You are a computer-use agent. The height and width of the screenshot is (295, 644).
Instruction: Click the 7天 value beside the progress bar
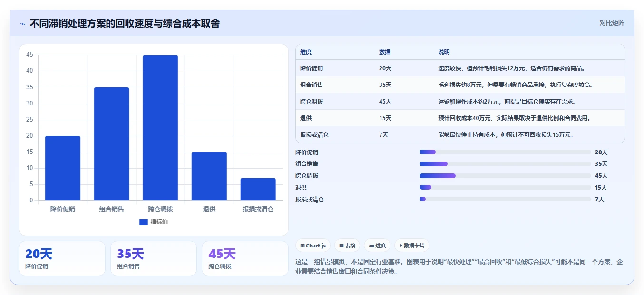click(x=600, y=200)
